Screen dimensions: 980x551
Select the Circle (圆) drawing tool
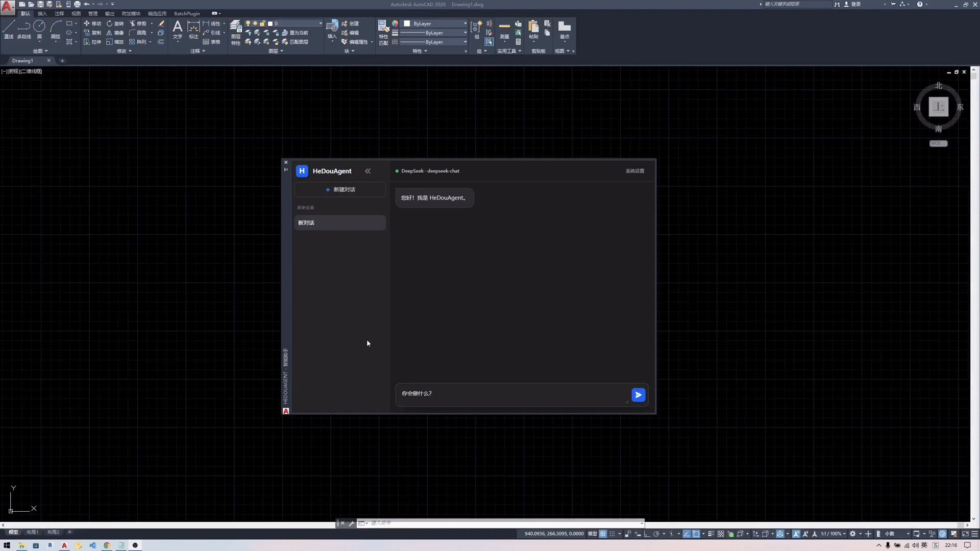(x=39, y=30)
